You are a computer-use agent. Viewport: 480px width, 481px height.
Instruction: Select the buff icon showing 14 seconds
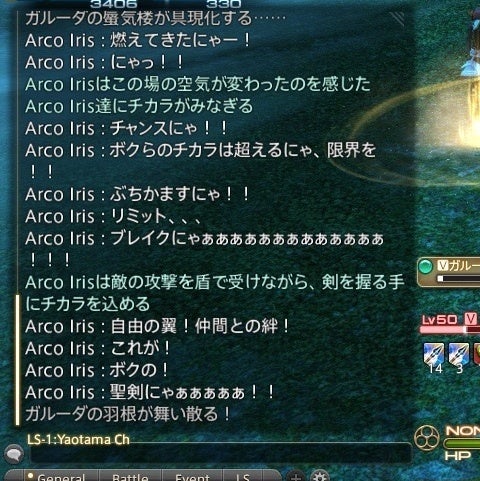(434, 355)
